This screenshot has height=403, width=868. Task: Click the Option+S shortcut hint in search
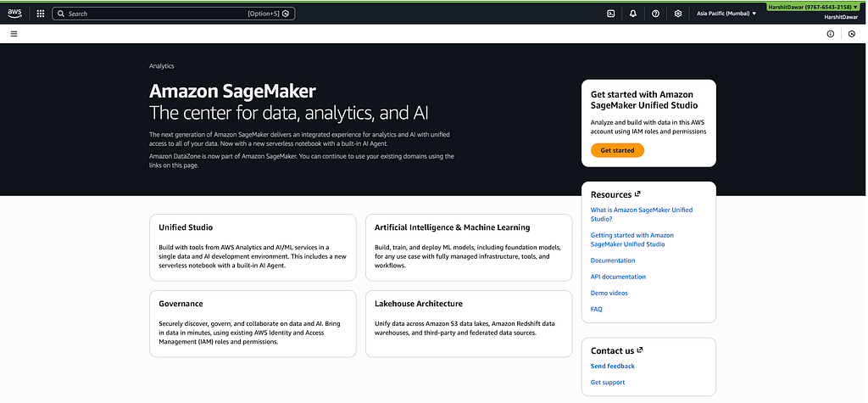(264, 14)
